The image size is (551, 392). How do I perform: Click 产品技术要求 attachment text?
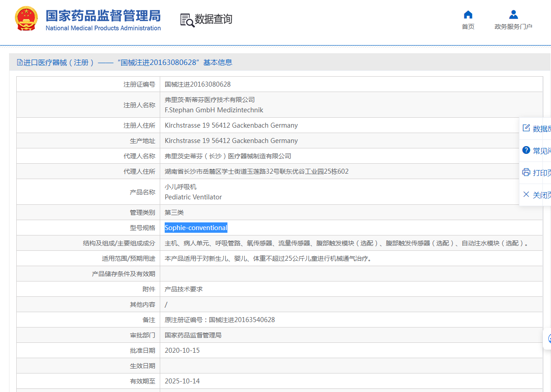(x=184, y=289)
